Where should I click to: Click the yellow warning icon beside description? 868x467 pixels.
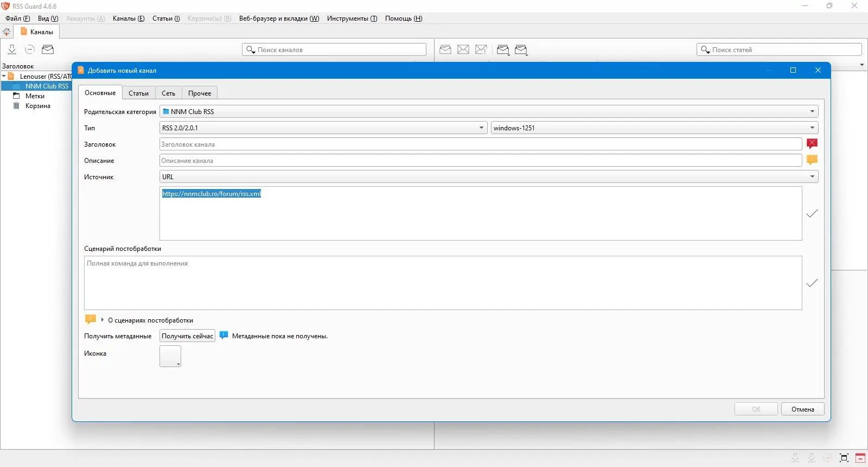[x=812, y=160]
